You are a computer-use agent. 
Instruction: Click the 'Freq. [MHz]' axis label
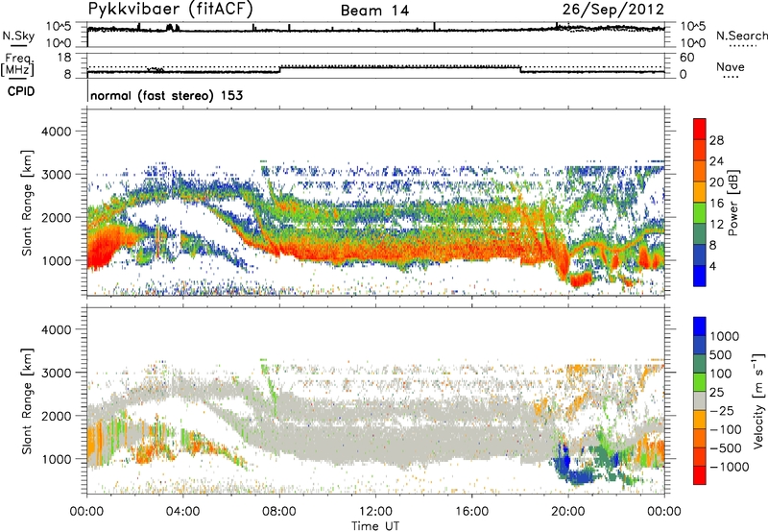[x=17, y=65]
